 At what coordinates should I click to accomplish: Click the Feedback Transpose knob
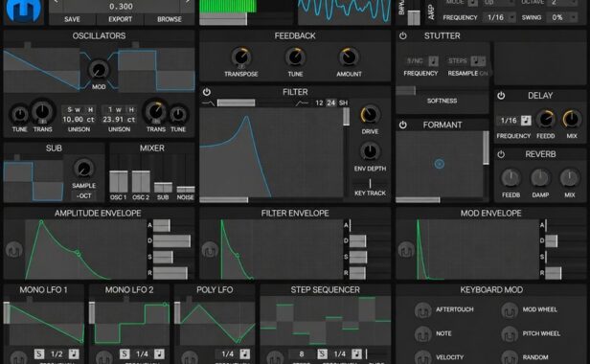pos(240,57)
